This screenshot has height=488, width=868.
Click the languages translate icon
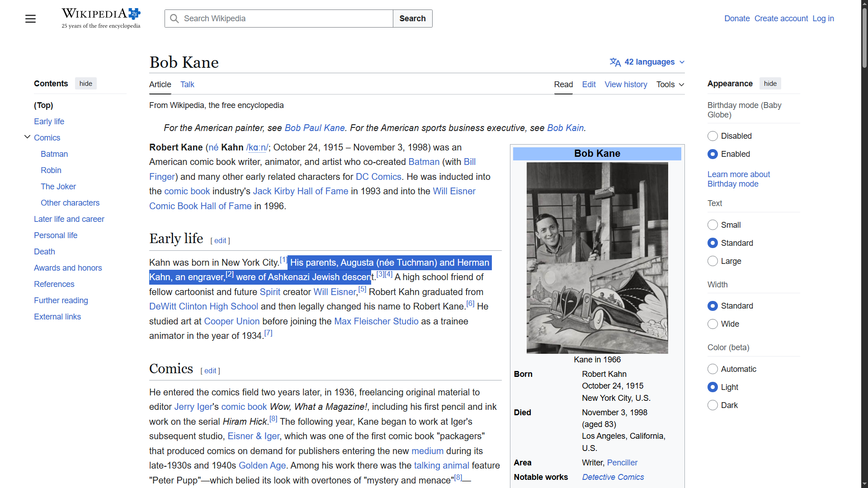tap(615, 62)
